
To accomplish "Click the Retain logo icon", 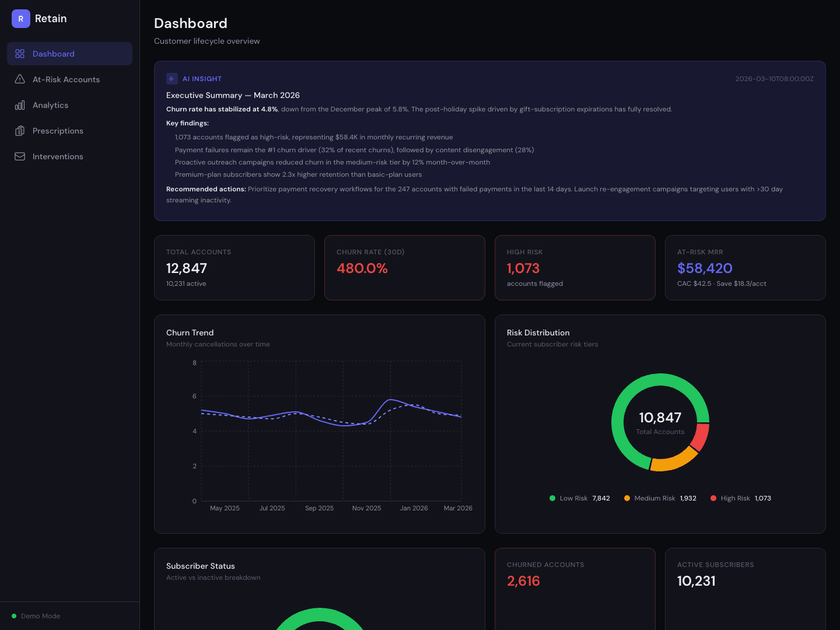I will 21,19.
